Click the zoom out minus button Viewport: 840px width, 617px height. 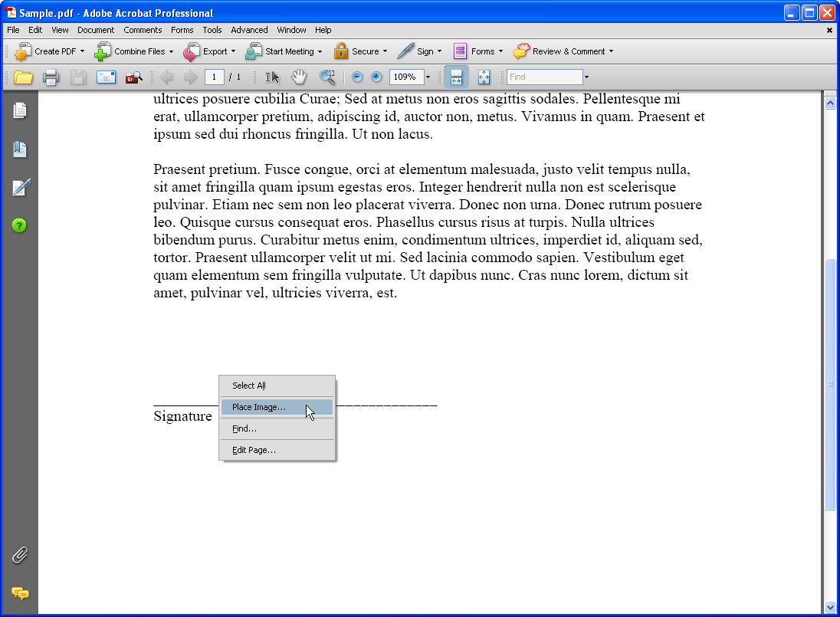(x=357, y=77)
